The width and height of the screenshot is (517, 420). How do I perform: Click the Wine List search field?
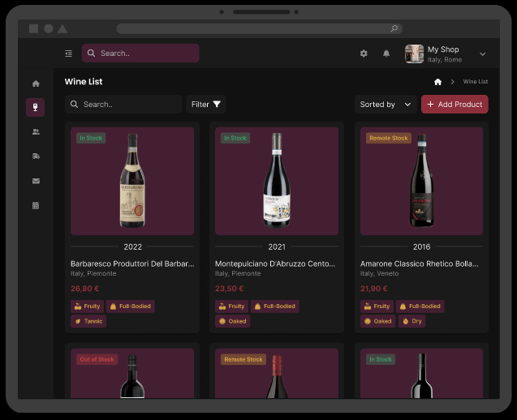pos(123,105)
